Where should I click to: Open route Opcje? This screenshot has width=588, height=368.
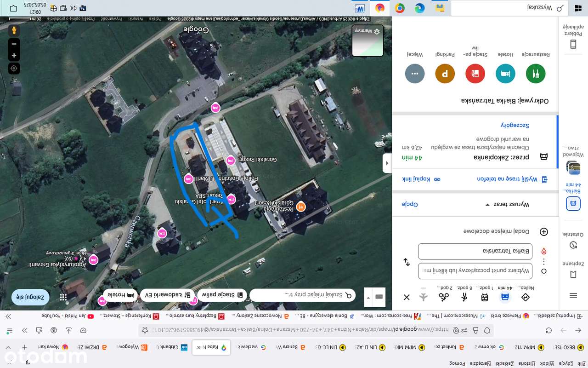coord(410,204)
